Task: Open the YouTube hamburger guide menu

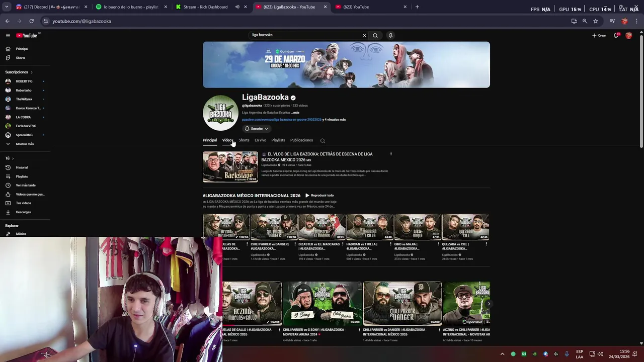Action: click(8, 35)
